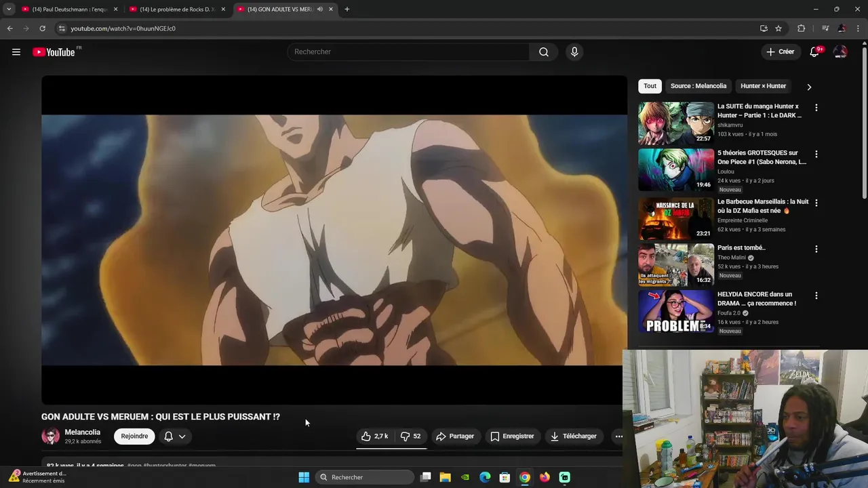Click the Créer button
Viewport: 868px width, 488px height.
click(x=780, y=52)
